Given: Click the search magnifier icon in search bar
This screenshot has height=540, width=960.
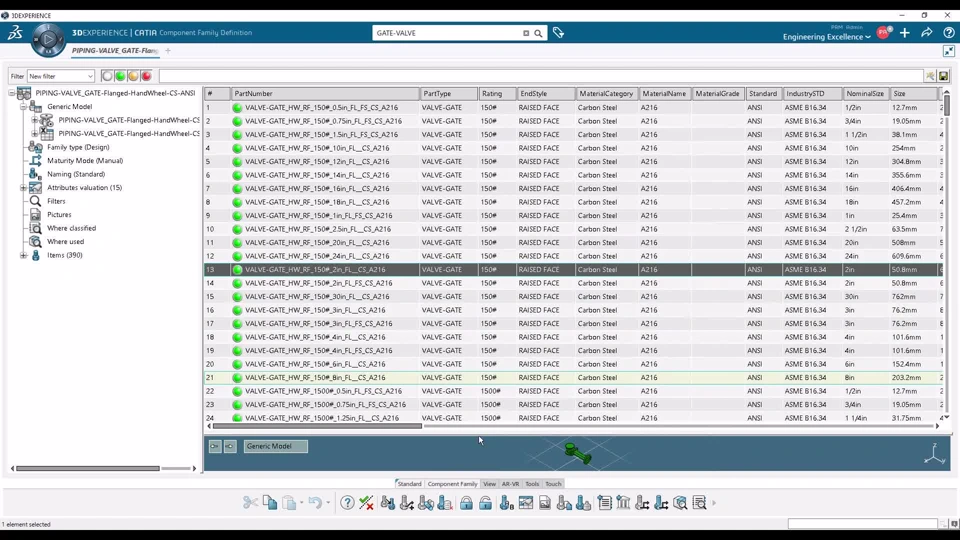Looking at the screenshot, I should pyautogui.click(x=538, y=33).
